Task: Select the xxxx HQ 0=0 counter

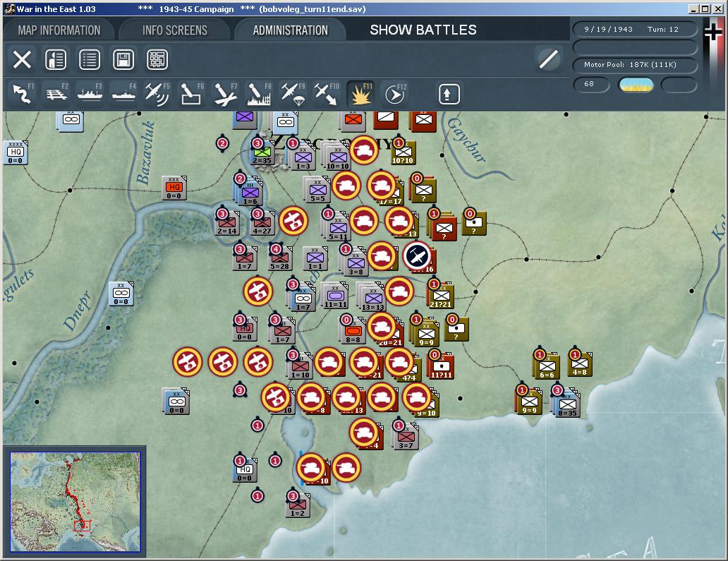Action: point(16,152)
